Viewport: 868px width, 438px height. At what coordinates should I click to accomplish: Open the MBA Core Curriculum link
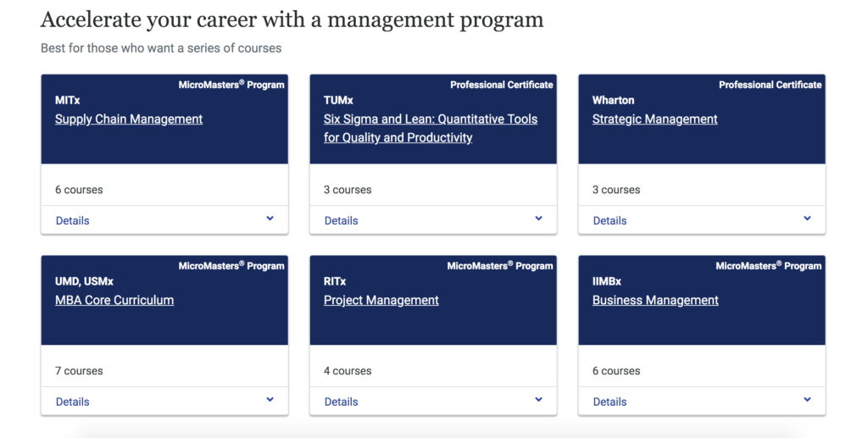tap(114, 300)
